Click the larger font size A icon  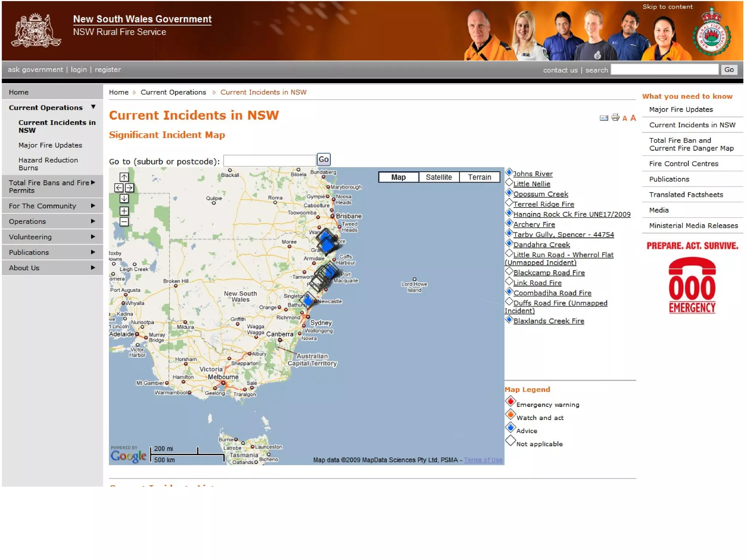click(x=633, y=118)
